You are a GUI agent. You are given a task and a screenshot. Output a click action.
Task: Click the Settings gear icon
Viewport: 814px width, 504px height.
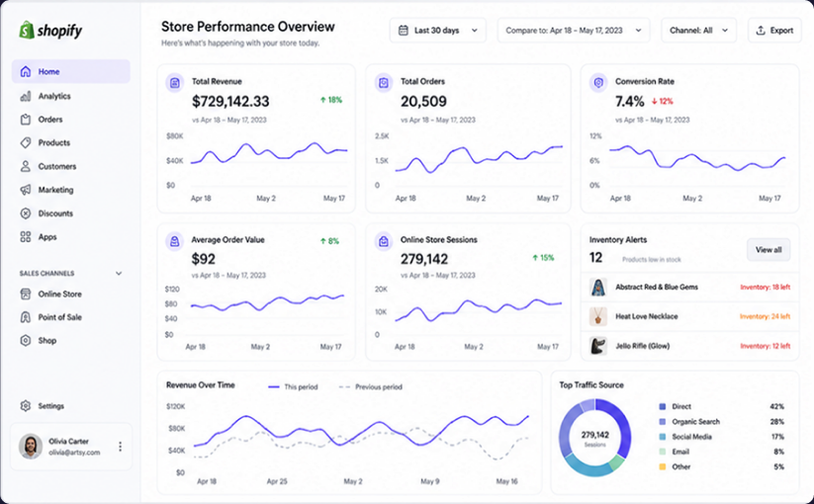(26, 406)
